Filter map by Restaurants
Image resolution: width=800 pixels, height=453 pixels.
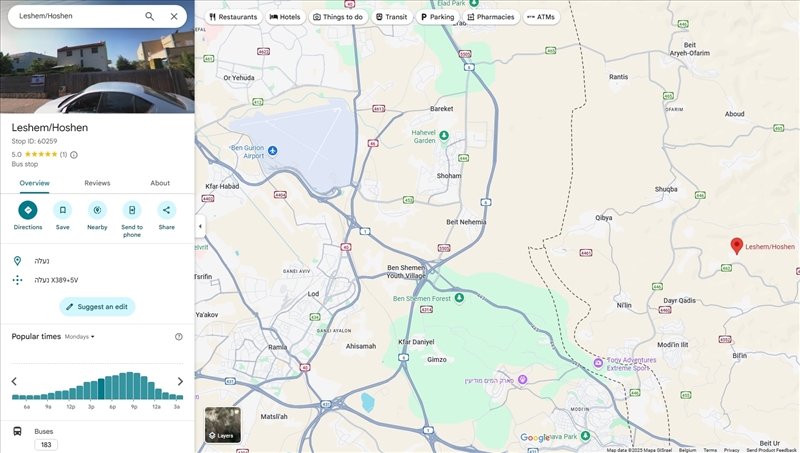pos(233,17)
